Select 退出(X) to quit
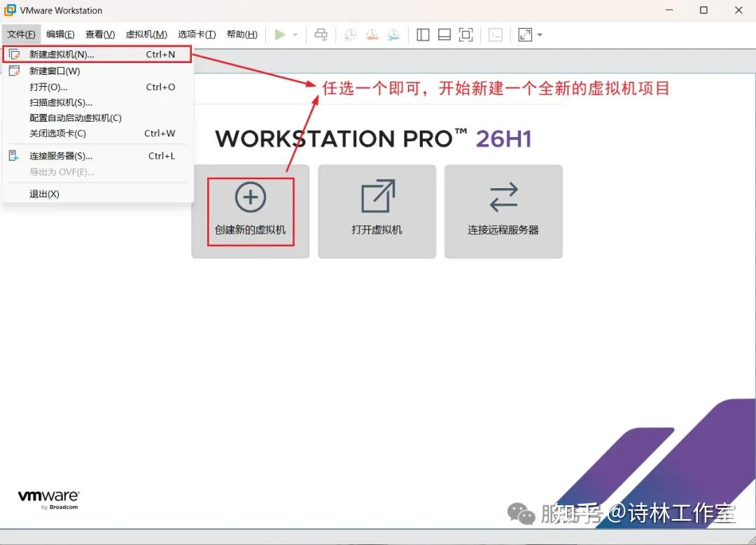756x545 pixels. [x=97, y=194]
